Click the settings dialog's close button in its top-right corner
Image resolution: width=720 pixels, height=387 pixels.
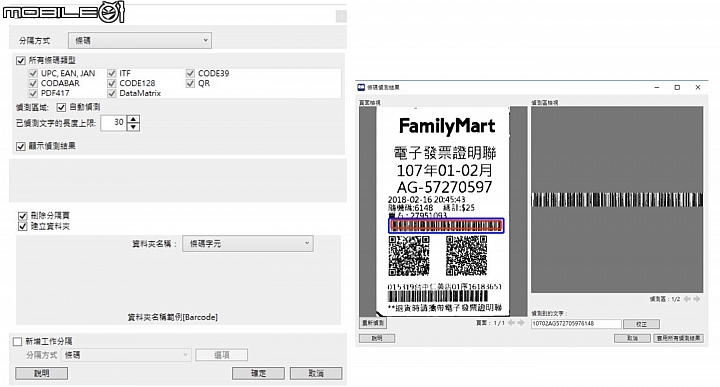[x=341, y=17]
